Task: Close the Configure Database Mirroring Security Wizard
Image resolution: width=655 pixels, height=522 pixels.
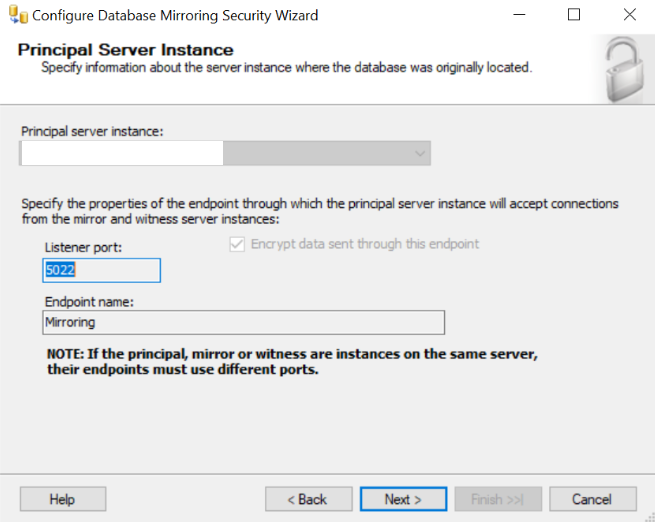Action: click(x=628, y=16)
